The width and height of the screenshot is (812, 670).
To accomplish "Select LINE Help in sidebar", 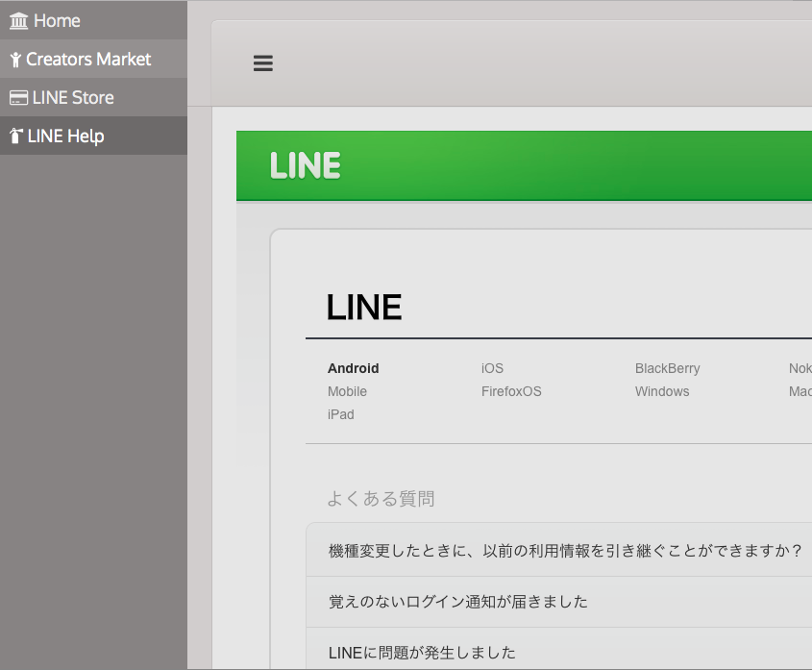I will coord(93,136).
